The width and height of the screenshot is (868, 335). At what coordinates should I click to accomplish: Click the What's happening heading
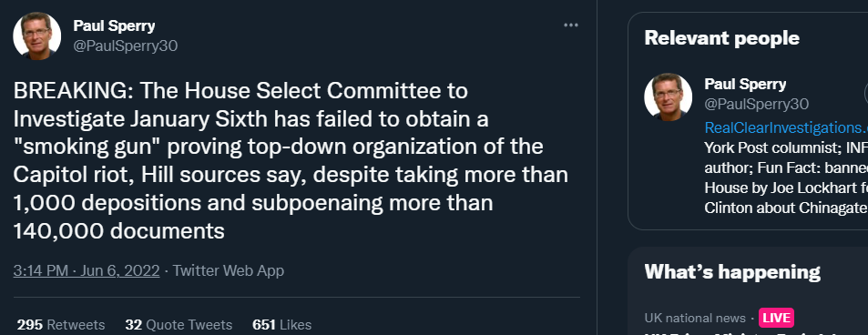coord(731,272)
